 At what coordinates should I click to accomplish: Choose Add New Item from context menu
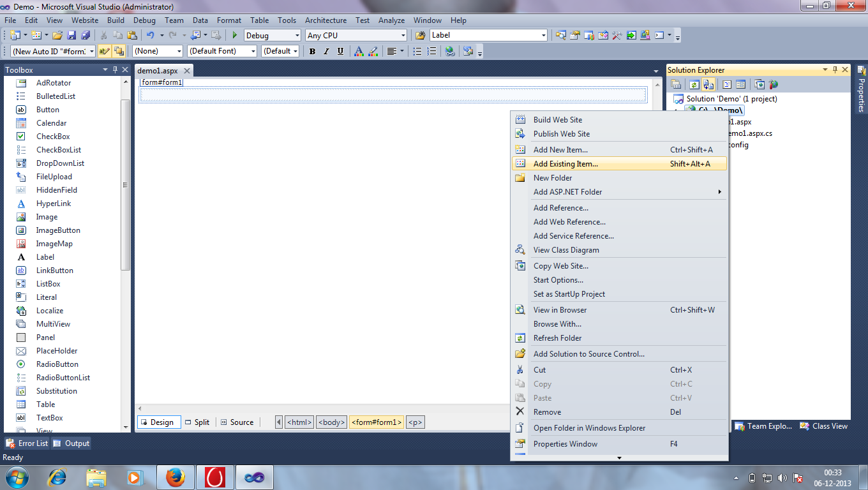619,150
